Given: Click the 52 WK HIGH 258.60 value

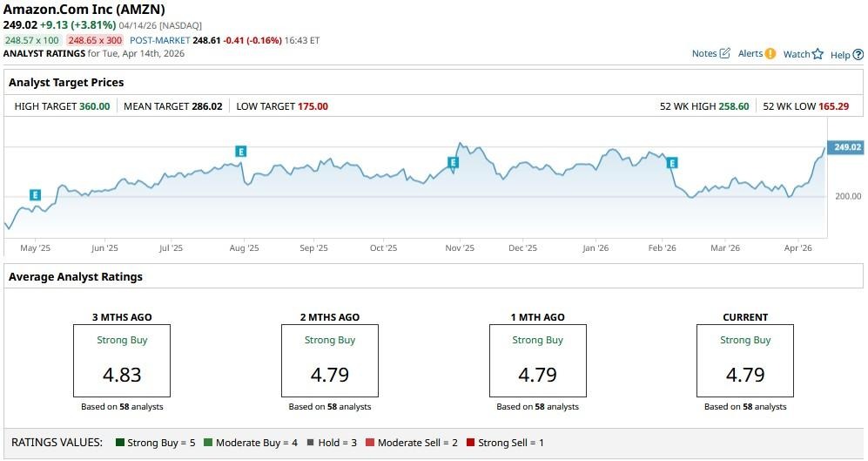Looking at the screenshot, I should [x=734, y=106].
